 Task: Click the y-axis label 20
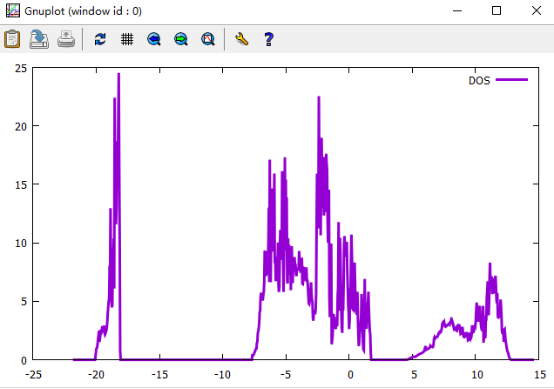click(21, 126)
